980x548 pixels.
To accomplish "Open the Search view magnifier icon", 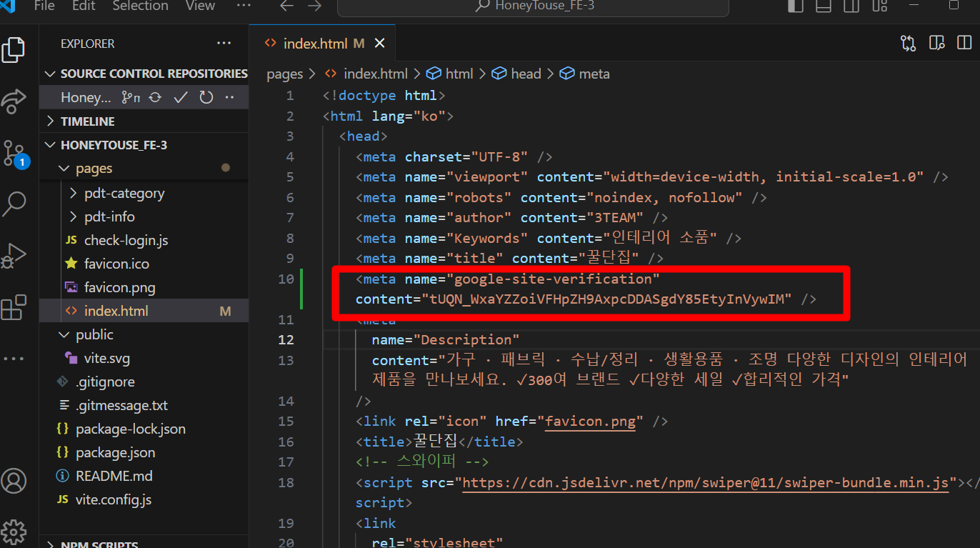I will pos(14,204).
